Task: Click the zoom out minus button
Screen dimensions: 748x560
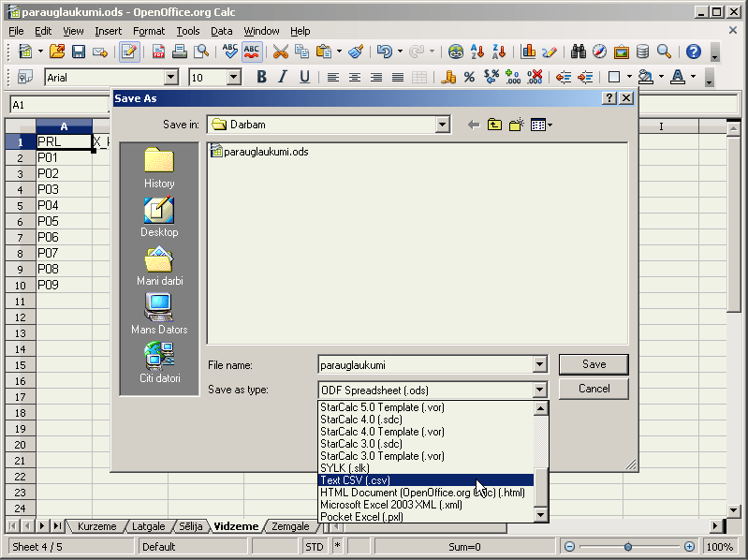Action: click(x=569, y=547)
